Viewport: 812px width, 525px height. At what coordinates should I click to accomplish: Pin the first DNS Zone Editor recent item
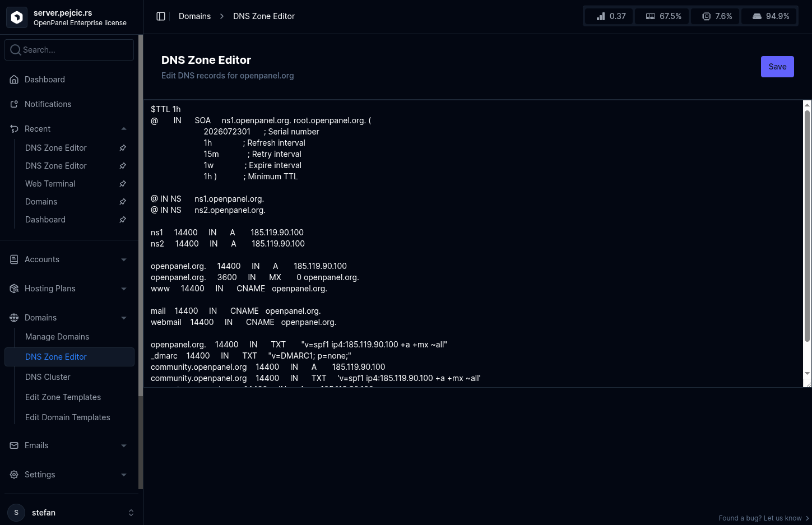pyautogui.click(x=123, y=148)
